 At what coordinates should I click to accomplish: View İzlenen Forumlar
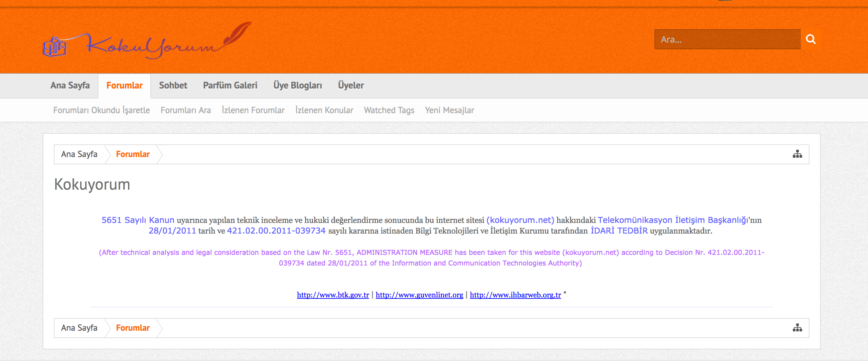(253, 110)
